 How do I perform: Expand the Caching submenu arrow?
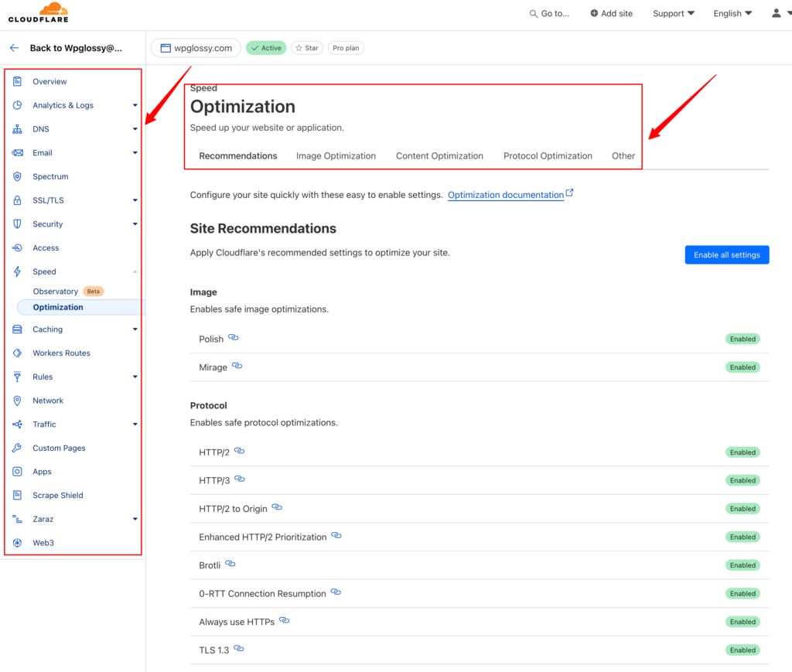tap(135, 329)
